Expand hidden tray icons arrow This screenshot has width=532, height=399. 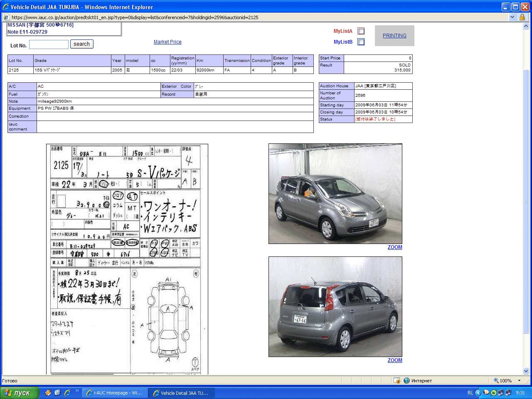[x=478, y=393]
